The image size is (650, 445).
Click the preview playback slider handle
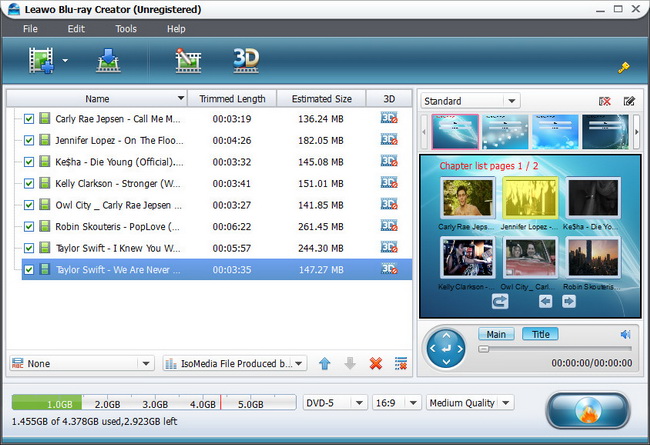483,349
